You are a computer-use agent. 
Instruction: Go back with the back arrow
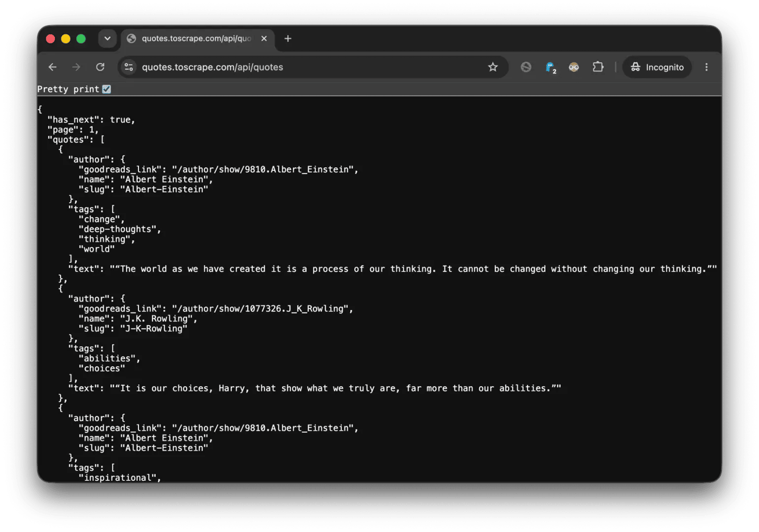(52, 67)
